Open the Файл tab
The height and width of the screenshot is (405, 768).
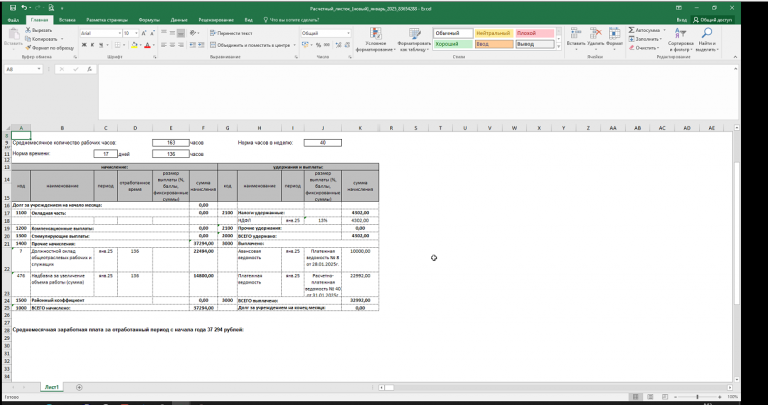point(13,20)
